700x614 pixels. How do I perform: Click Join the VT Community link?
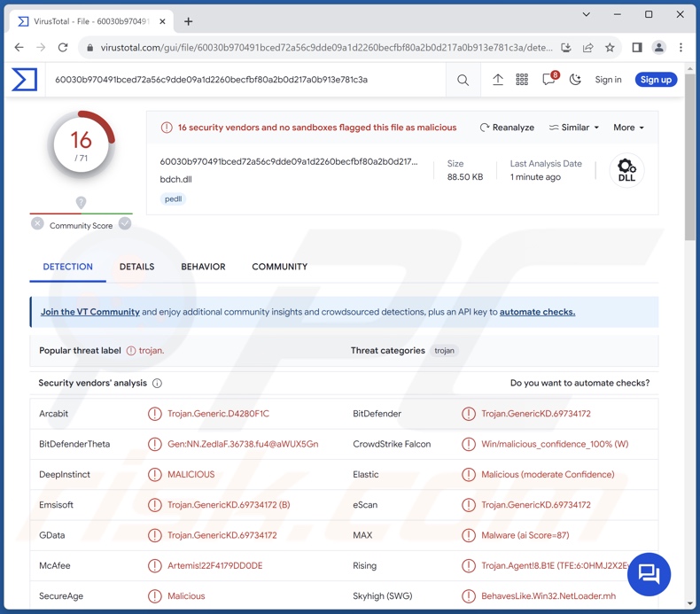(x=90, y=312)
